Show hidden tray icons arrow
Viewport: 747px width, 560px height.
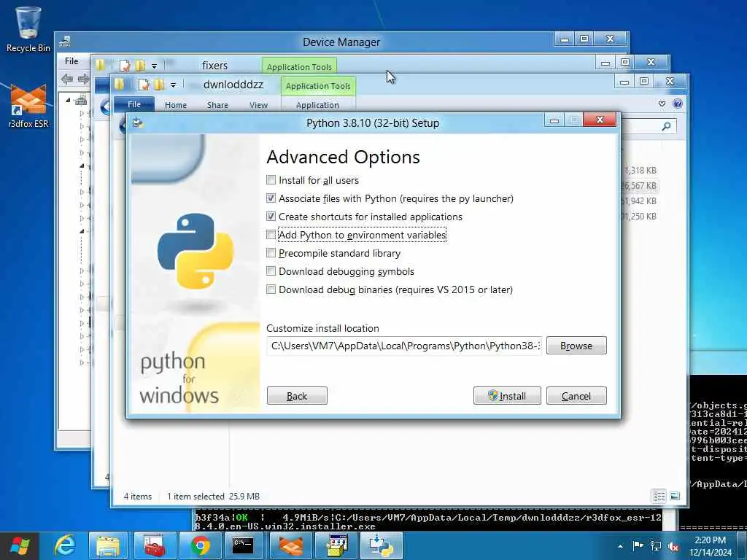(x=620, y=546)
